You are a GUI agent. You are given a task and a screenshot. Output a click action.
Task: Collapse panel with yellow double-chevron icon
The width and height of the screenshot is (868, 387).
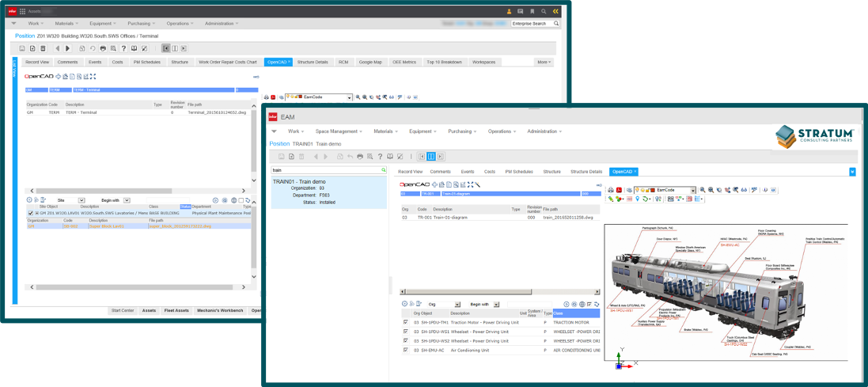click(x=555, y=11)
